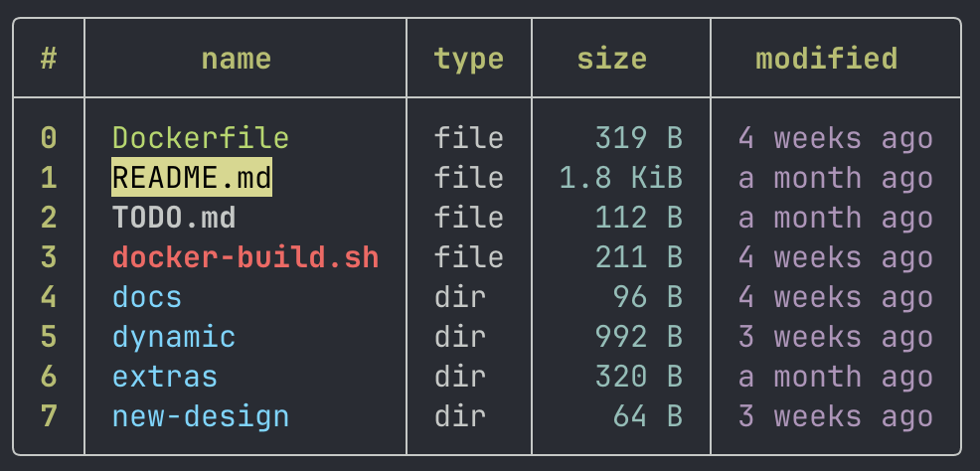Open the docs directory

pyautogui.click(x=147, y=297)
